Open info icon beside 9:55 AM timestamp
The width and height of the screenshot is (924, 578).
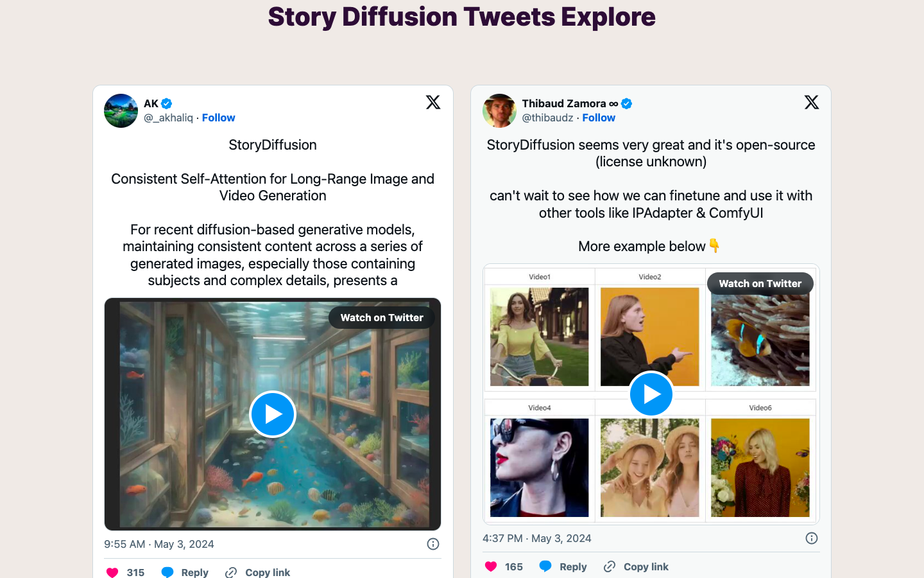(x=433, y=544)
